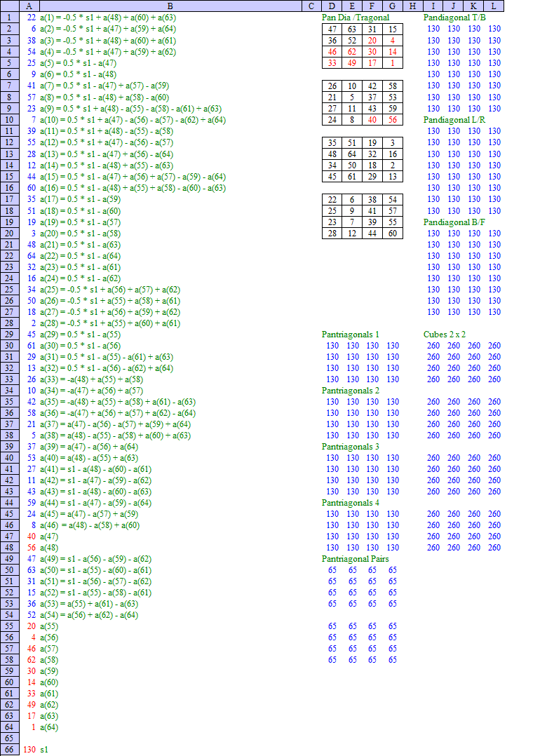Click the 'Cubes 2 x 2' heading
This screenshot has height=756, width=554.
(445, 334)
